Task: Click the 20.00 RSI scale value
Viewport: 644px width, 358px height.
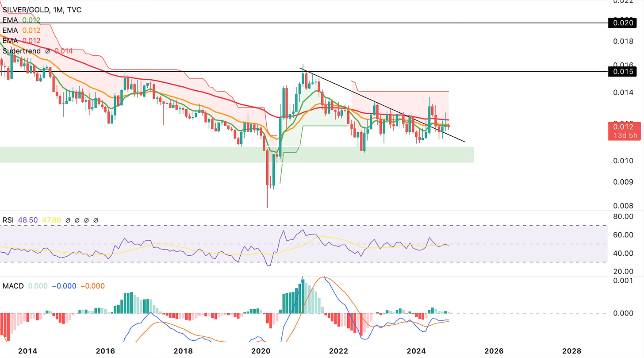Action: [624, 271]
